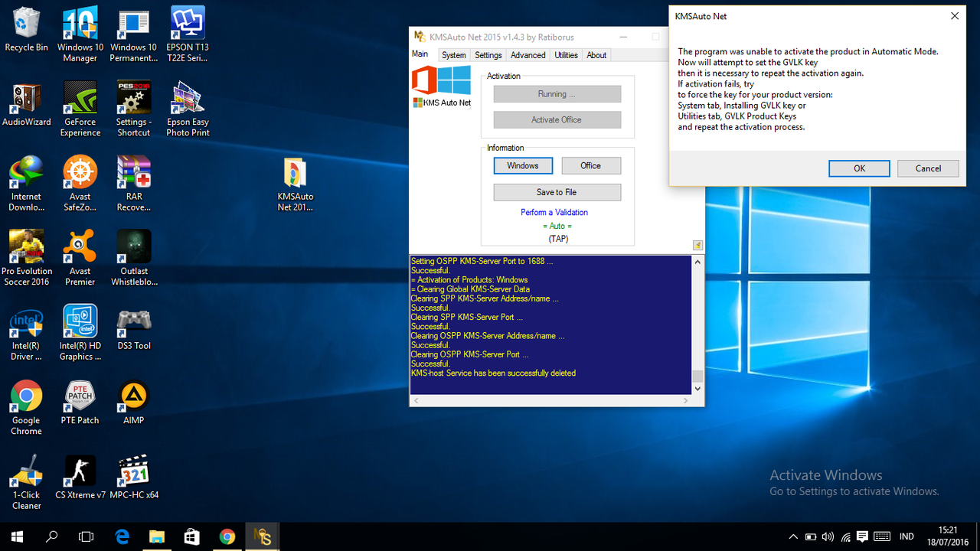Select RAR Recovery desktop icon

click(133, 184)
